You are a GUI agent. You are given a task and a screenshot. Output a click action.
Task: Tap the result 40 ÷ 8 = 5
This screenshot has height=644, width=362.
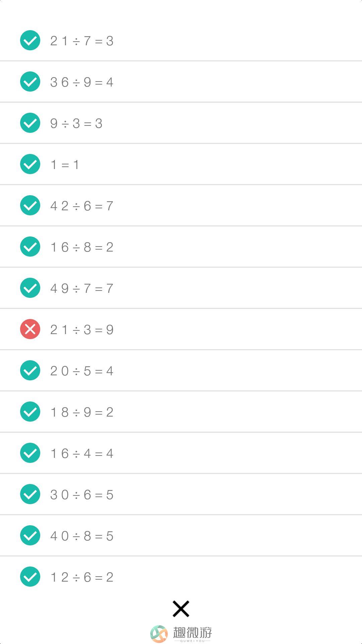tap(181, 535)
